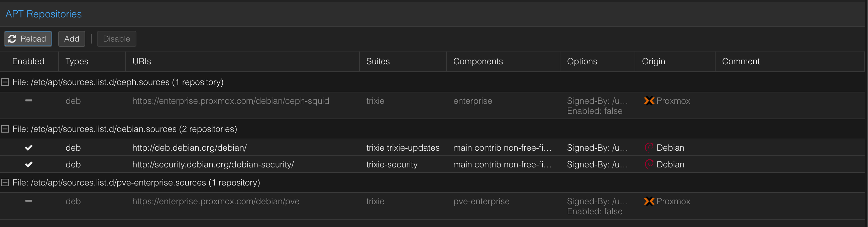This screenshot has height=227, width=868.
Task: Select the enterprise.proxmox.com/debian/pve URI row
Action: (216, 201)
